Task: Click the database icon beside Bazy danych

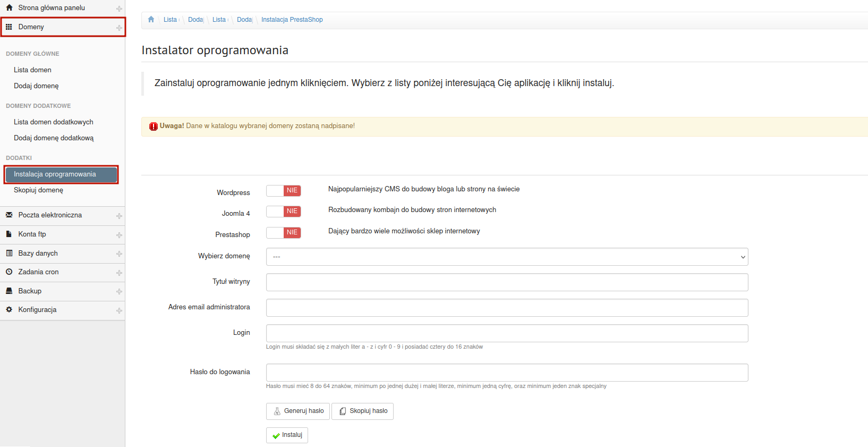Action: point(9,254)
